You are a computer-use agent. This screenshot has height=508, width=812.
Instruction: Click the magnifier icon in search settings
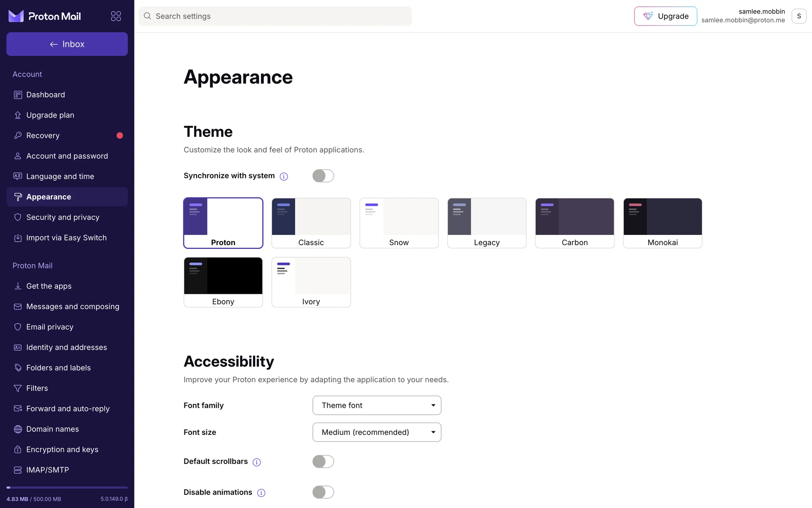coord(147,16)
